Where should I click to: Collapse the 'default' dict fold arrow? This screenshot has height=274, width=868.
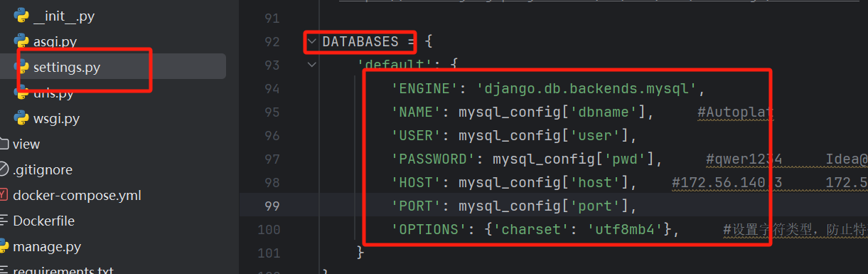tap(311, 65)
